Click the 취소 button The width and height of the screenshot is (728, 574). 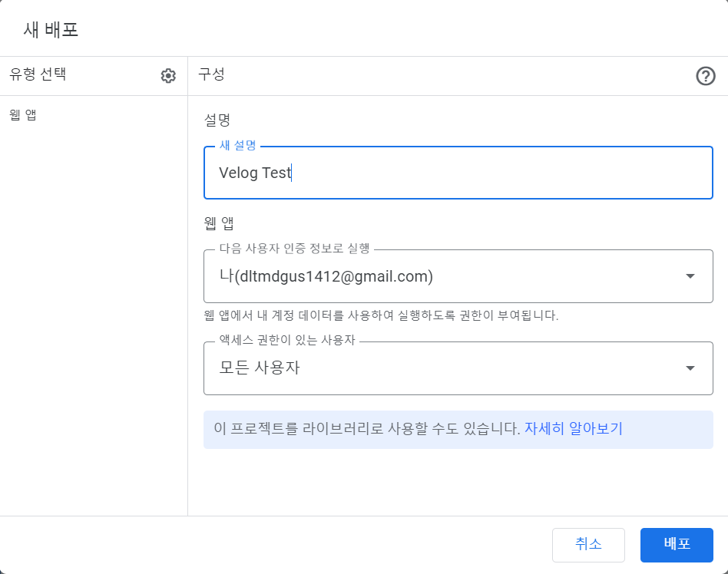tap(588, 545)
